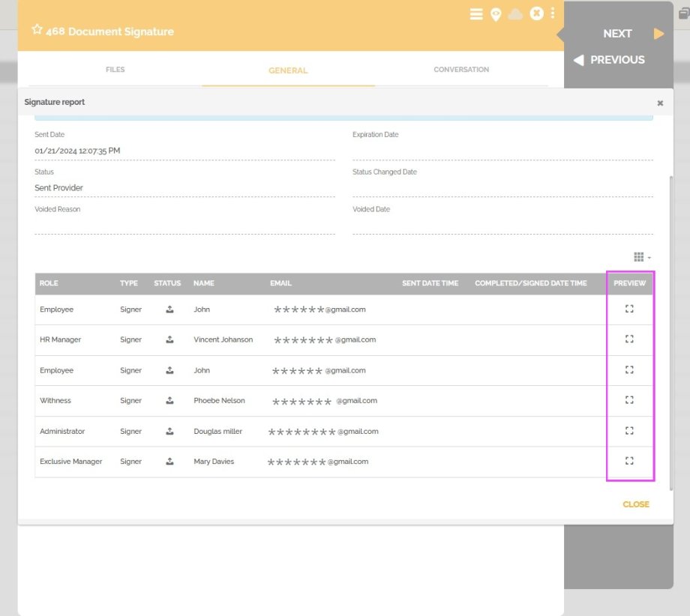Viewport: 690px width, 616px height.
Task: Expand the column visibility dropdown arrow
Action: click(x=648, y=256)
